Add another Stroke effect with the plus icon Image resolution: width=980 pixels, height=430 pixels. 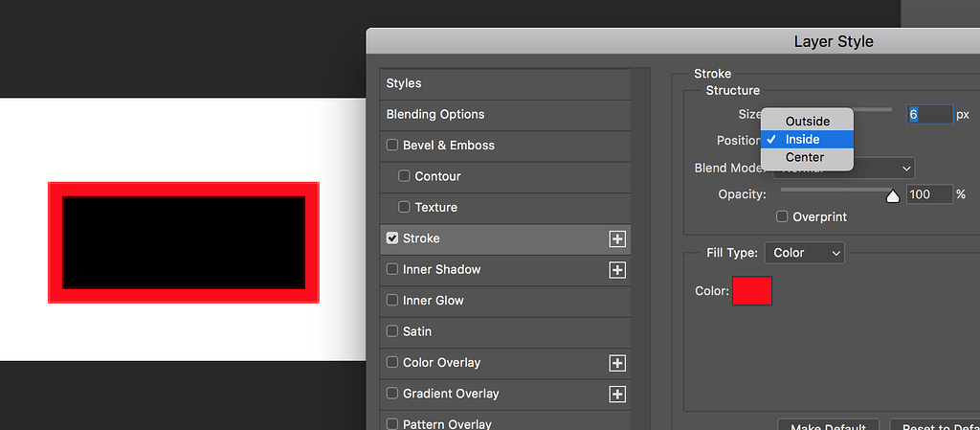617,238
